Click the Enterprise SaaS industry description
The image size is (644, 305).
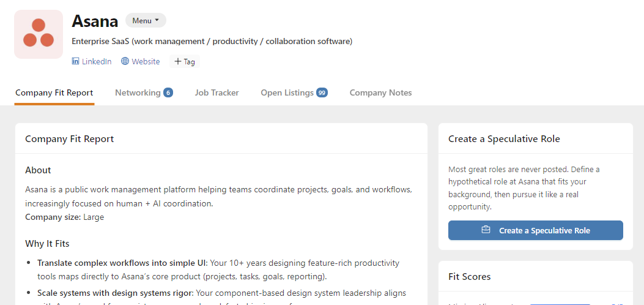tap(212, 42)
